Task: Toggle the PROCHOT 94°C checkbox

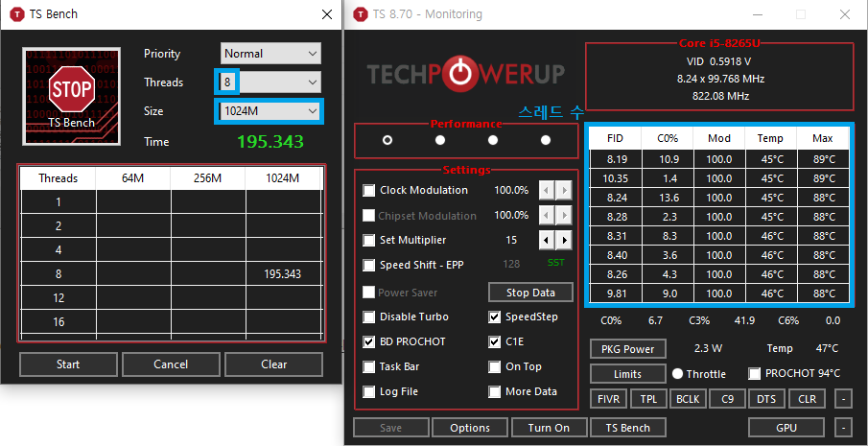Action: [x=755, y=373]
